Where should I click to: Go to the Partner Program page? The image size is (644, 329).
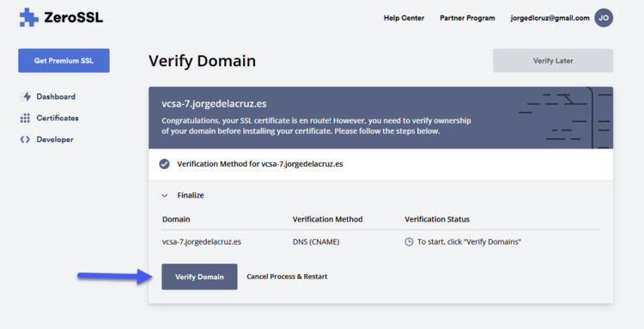[x=467, y=18]
